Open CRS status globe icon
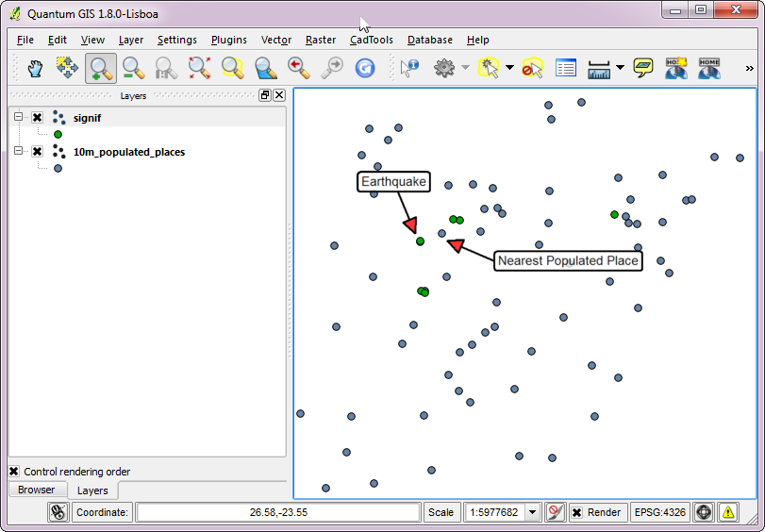This screenshot has height=532, width=765. 704,512
